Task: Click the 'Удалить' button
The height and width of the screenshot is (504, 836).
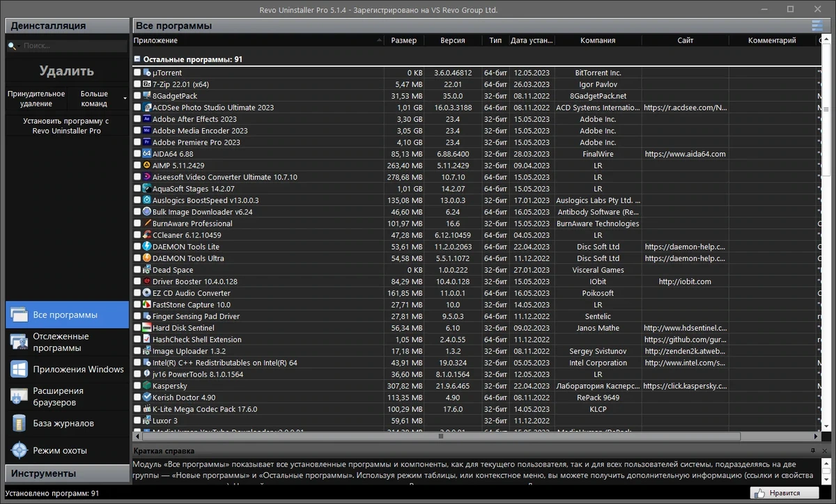Action: (67, 71)
